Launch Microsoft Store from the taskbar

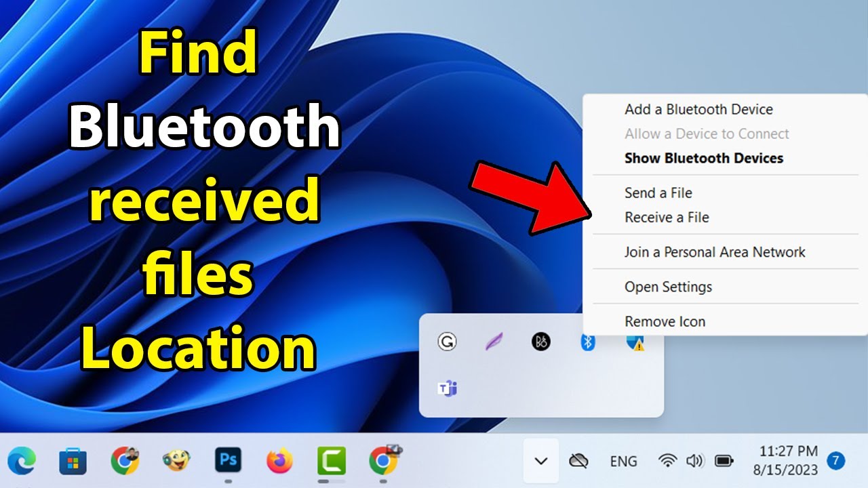pos(73,462)
